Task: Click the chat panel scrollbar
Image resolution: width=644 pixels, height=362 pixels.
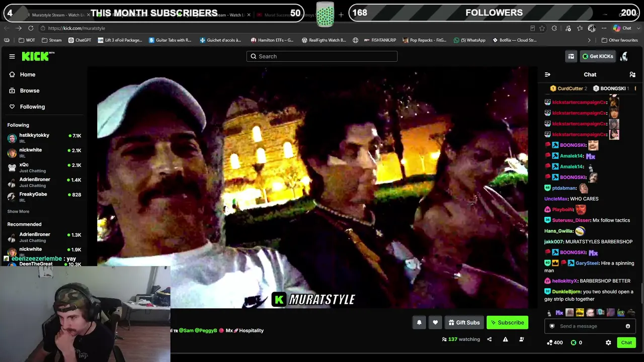Action: tap(641, 294)
